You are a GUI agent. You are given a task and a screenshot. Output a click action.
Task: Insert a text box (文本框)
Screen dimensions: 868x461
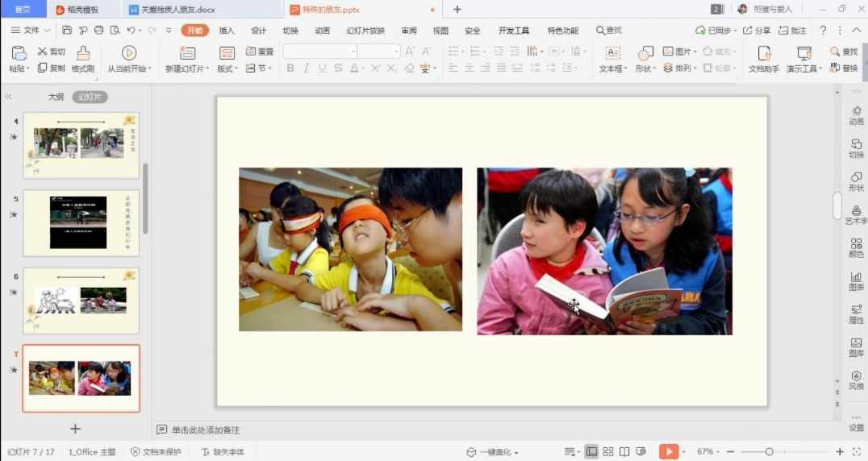[612, 54]
